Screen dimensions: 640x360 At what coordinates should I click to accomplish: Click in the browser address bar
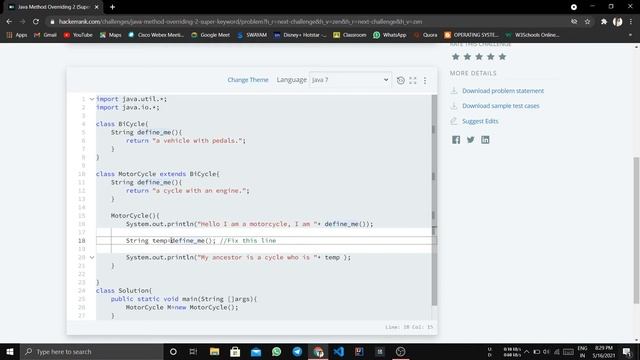click(310, 22)
